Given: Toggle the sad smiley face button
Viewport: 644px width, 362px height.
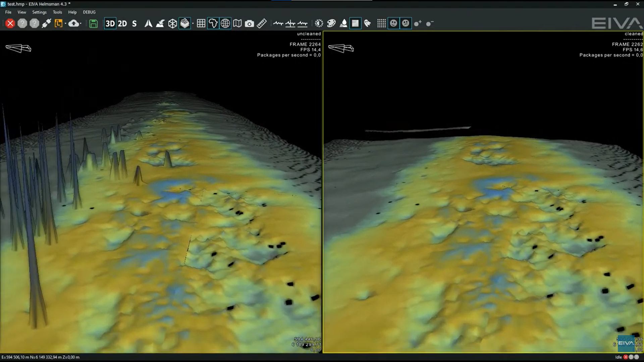Looking at the screenshot, I should pos(406,23).
